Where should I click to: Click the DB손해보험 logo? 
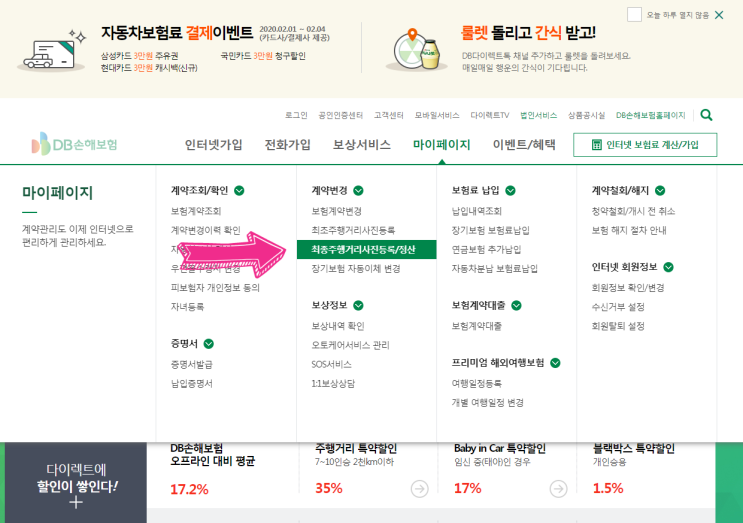click(74, 144)
